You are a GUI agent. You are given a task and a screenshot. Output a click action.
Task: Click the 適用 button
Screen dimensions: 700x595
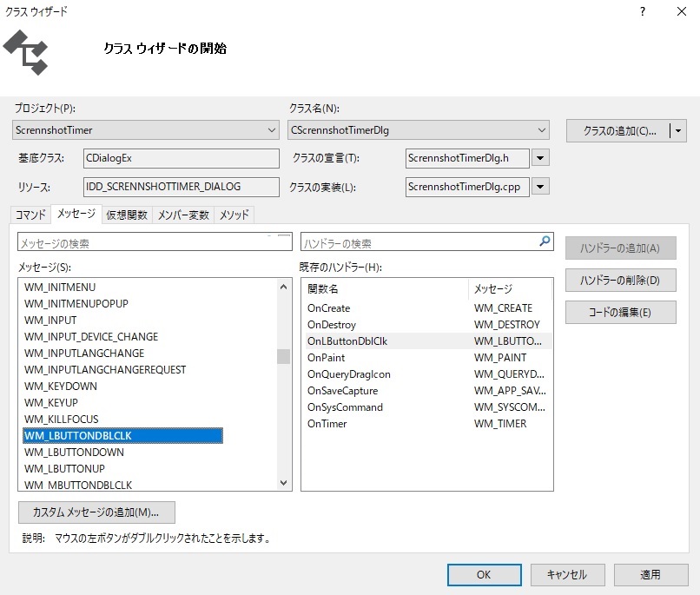coord(650,574)
